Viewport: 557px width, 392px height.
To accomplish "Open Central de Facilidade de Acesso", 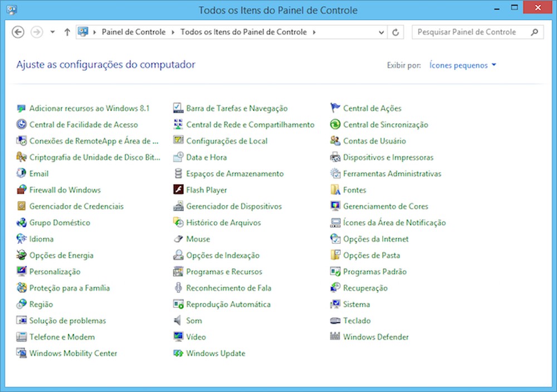I will point(84,125).
